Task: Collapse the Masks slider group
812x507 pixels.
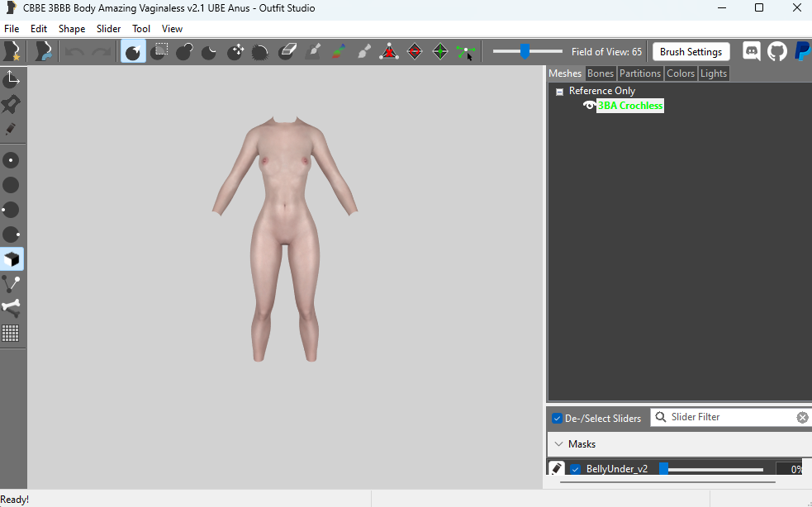Action: tap(558, 443)
